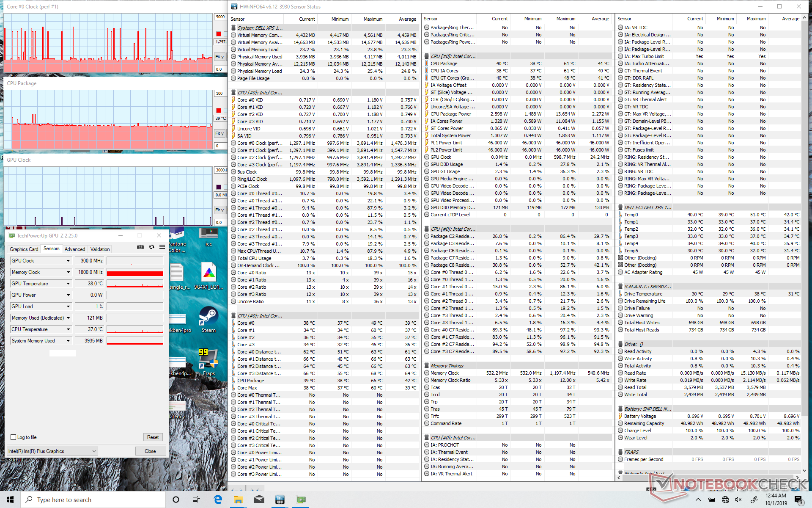Click the Memory Timings section icon
The height and width of the screenshot is (508, 812).
(x=427, y=366)
